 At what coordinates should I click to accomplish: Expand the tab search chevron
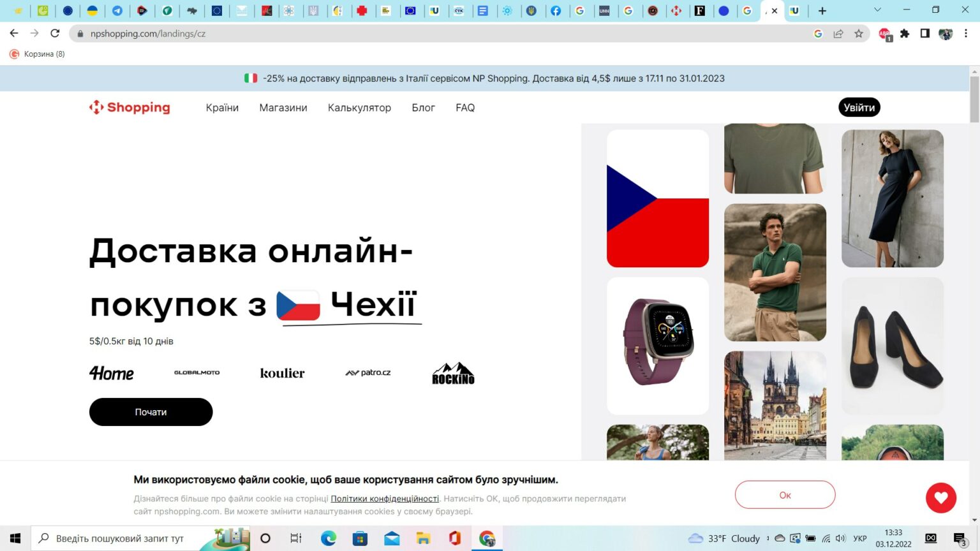877,10
